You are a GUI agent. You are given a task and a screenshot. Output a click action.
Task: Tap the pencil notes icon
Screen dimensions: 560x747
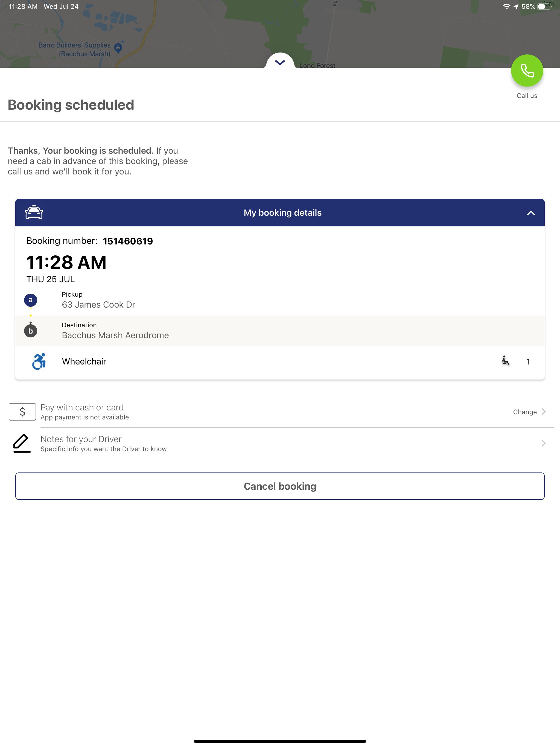[22, 443]
